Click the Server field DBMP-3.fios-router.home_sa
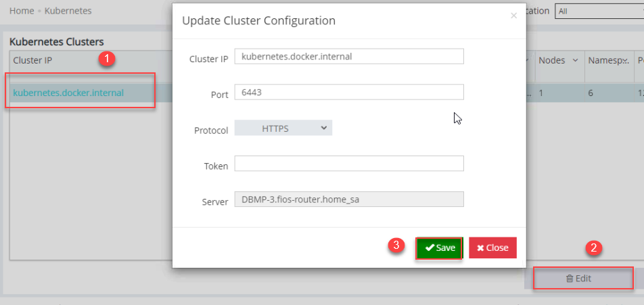This screenshot has height=305, width=644. tap(349, 199)
